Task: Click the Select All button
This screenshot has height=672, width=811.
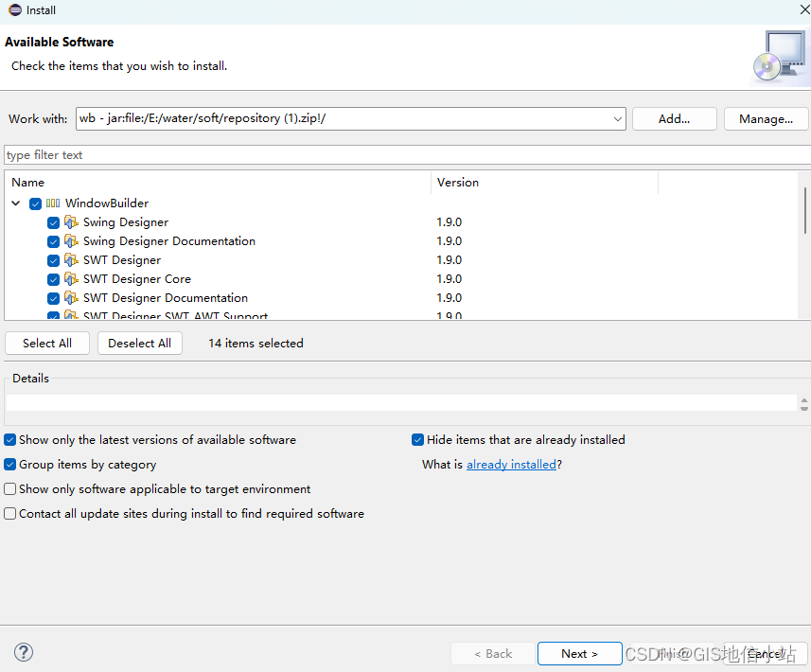Action: (x=47, y=344)
